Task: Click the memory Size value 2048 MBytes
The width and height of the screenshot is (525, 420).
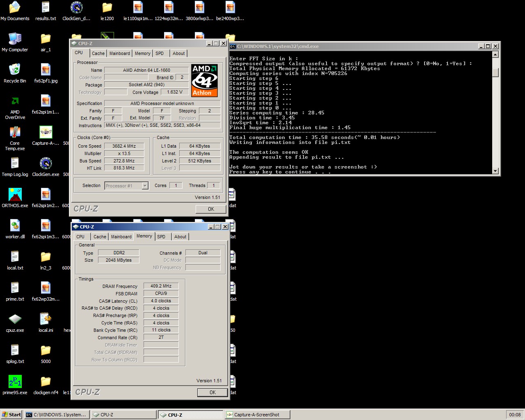Action: [x=119, y=260]
